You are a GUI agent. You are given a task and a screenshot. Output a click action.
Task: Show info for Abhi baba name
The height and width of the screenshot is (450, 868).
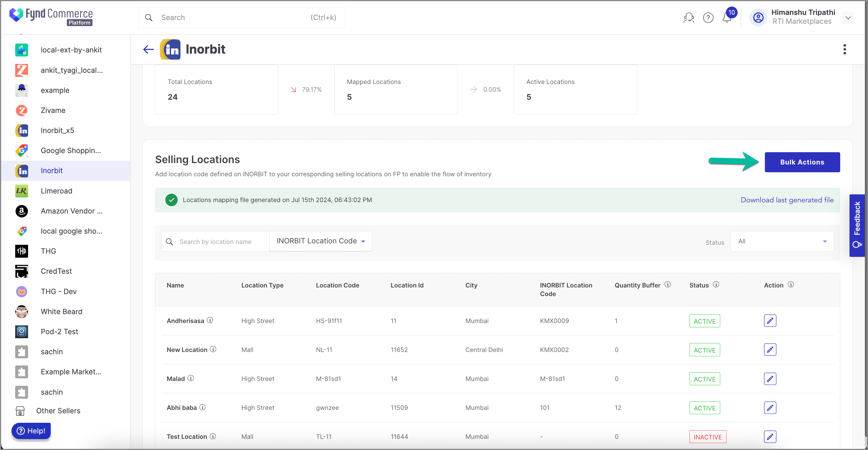click(203, 407)
